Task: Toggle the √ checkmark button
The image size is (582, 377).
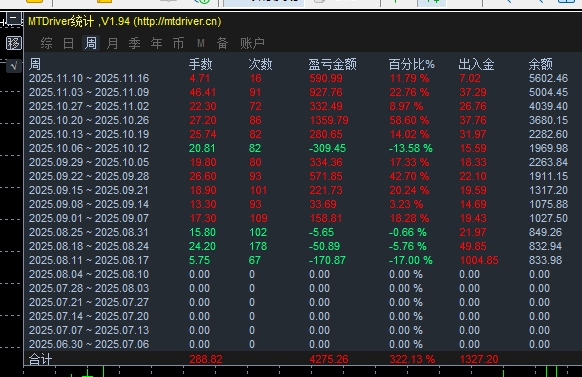Action: tap(14, 66)
